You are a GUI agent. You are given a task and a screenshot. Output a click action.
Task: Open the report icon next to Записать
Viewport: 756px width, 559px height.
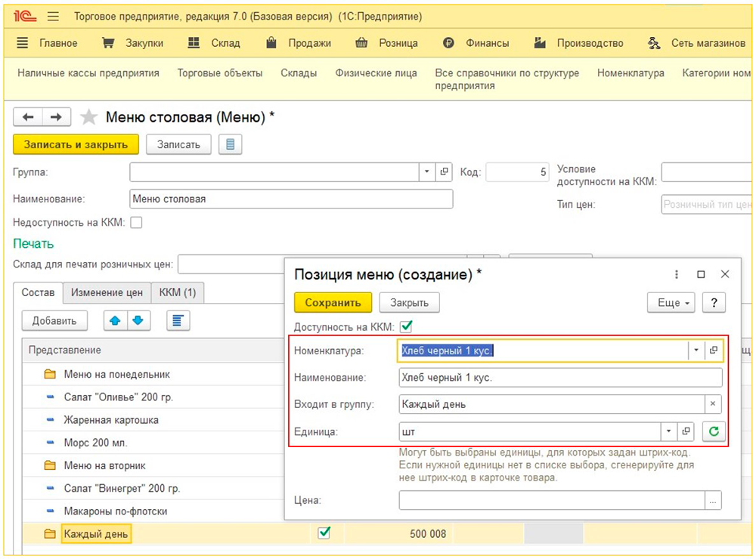point(230,144)
